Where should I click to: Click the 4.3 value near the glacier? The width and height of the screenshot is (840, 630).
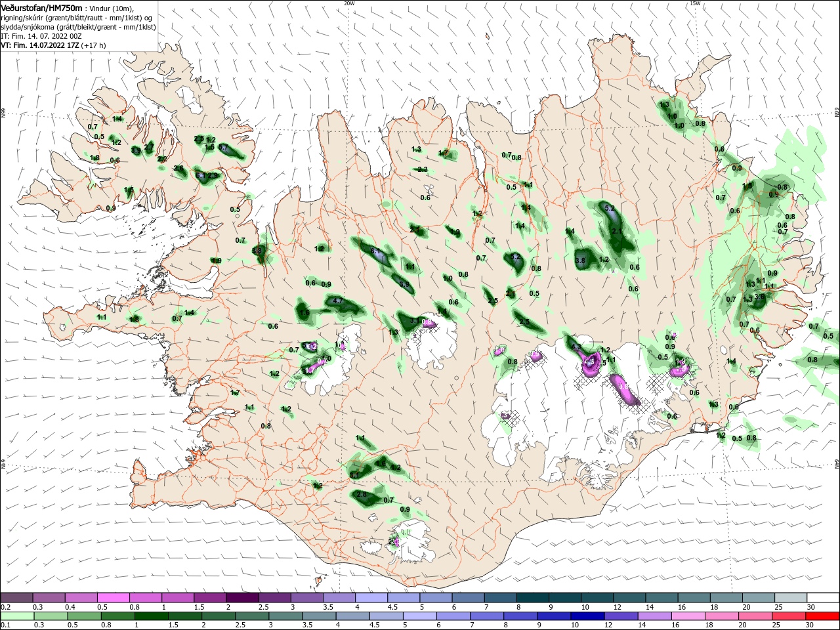576,346
